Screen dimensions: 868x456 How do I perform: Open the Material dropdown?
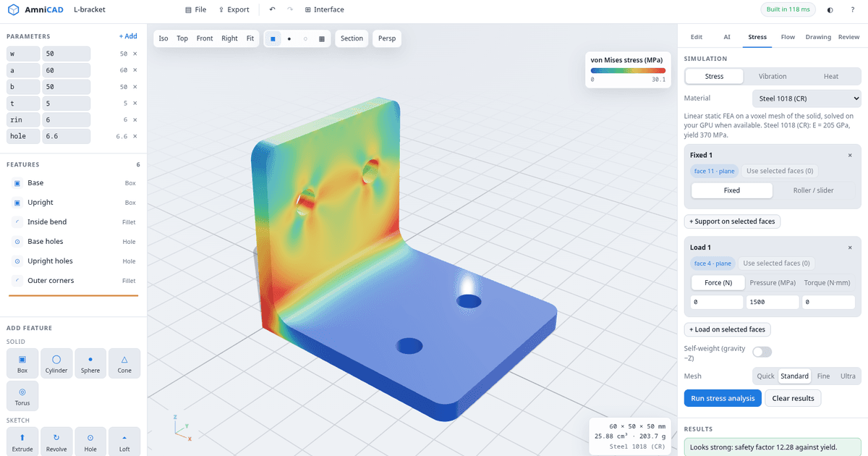(807, 98)
